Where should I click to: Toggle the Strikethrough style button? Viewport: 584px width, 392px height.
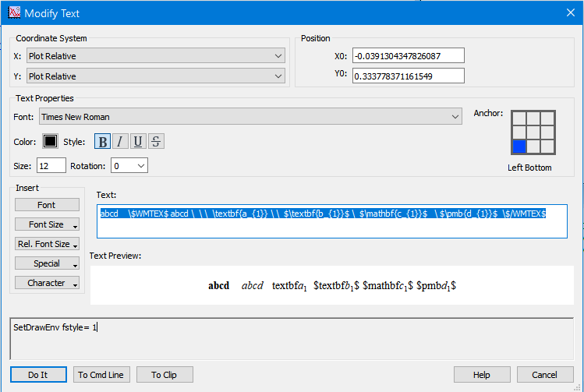[x=156, y=141]
